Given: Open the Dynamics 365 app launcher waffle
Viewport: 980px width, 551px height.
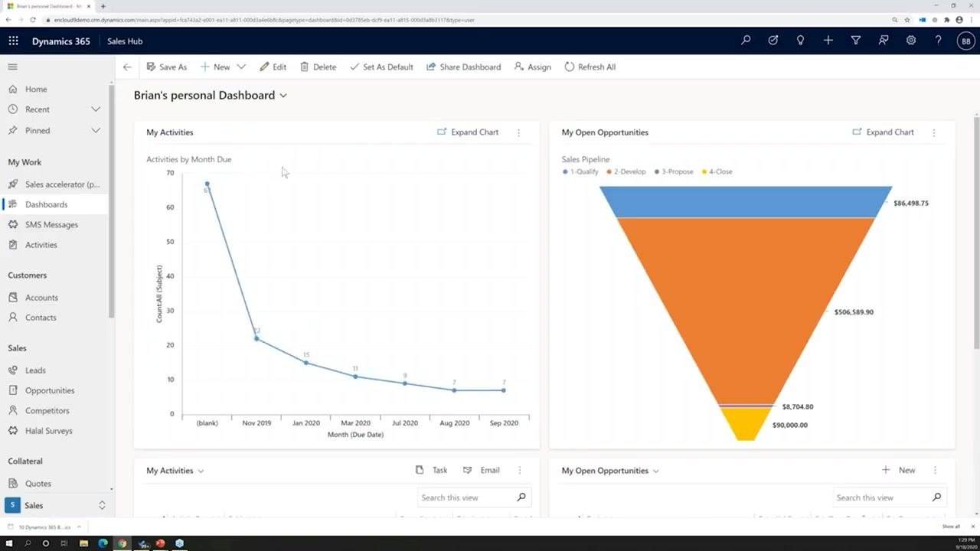Looking at the screenshot, I should (x=13, y=41).
